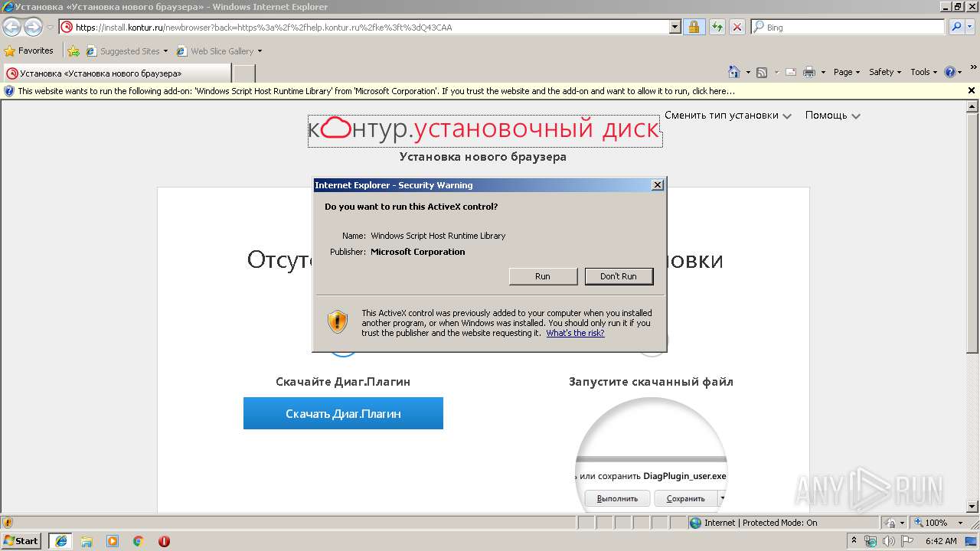Click the 6:42 AM taskbar clock
Image resolution: width=980 pixels, height=551 pixels.
tap(941, 541)
